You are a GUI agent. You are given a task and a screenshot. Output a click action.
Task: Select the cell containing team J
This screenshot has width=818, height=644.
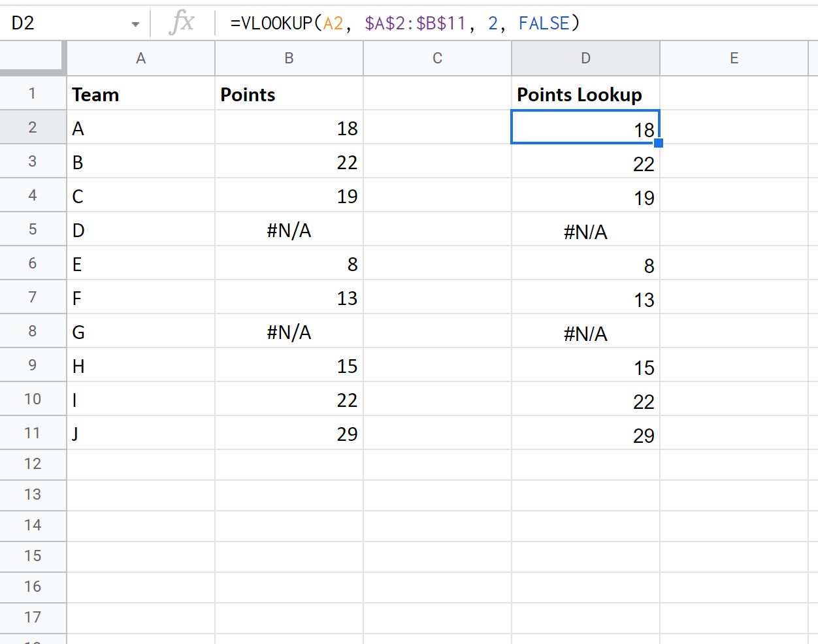tap(140, 433)
